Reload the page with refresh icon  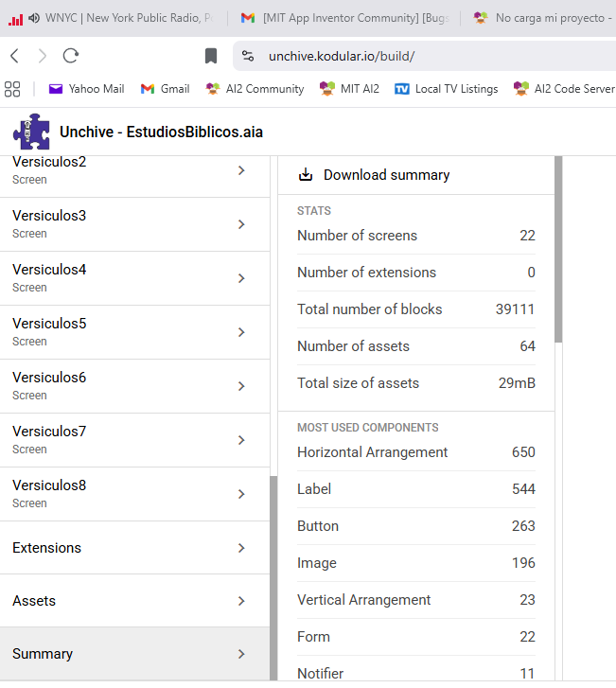click(x=71, y=56)
